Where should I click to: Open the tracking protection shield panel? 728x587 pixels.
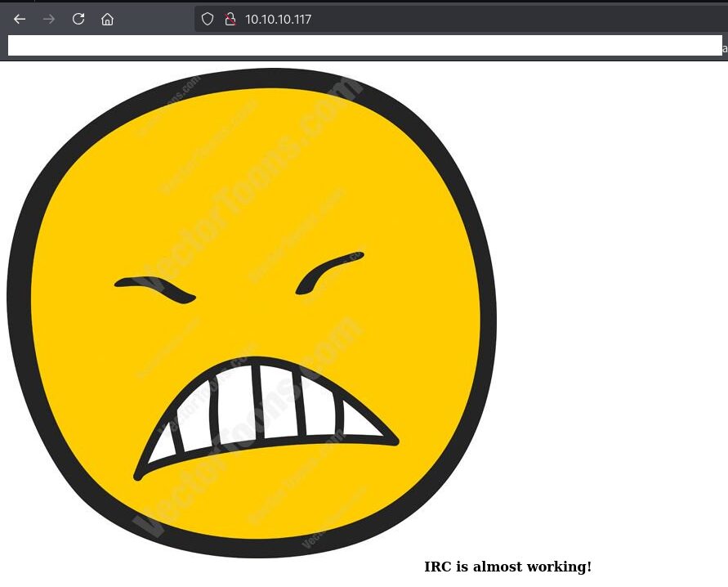(208, 19)
